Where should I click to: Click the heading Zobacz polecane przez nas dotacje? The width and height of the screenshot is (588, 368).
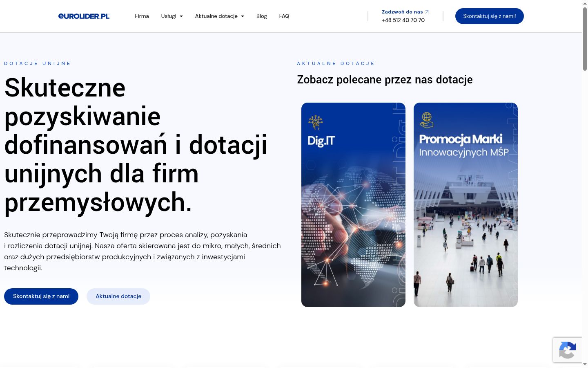385,79
